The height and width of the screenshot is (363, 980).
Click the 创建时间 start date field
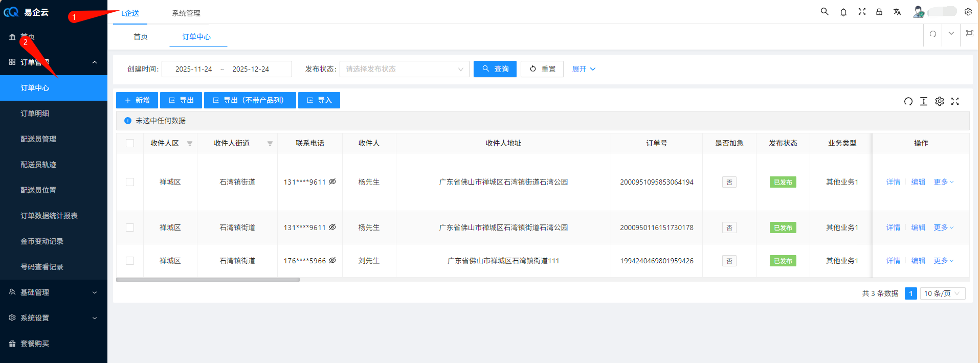click(193, 69)
